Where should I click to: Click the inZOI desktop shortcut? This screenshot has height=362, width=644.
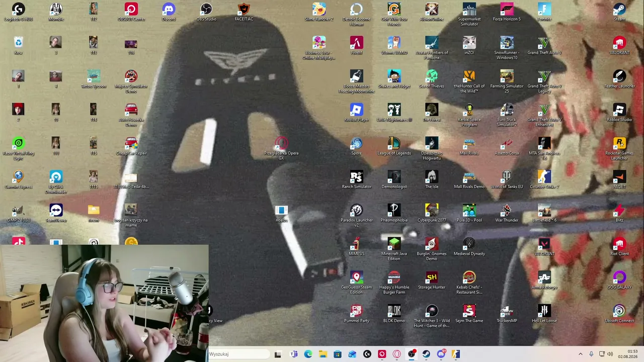(469, 46)
